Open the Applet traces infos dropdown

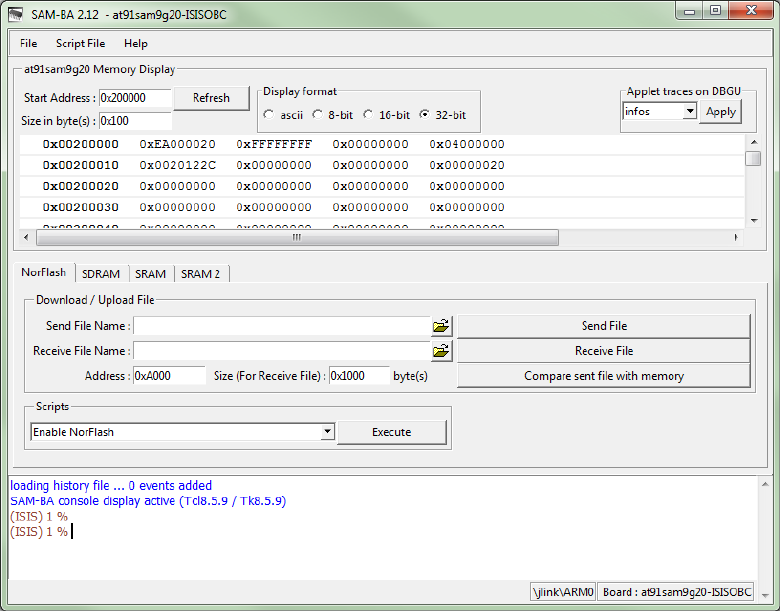(689, 111)
